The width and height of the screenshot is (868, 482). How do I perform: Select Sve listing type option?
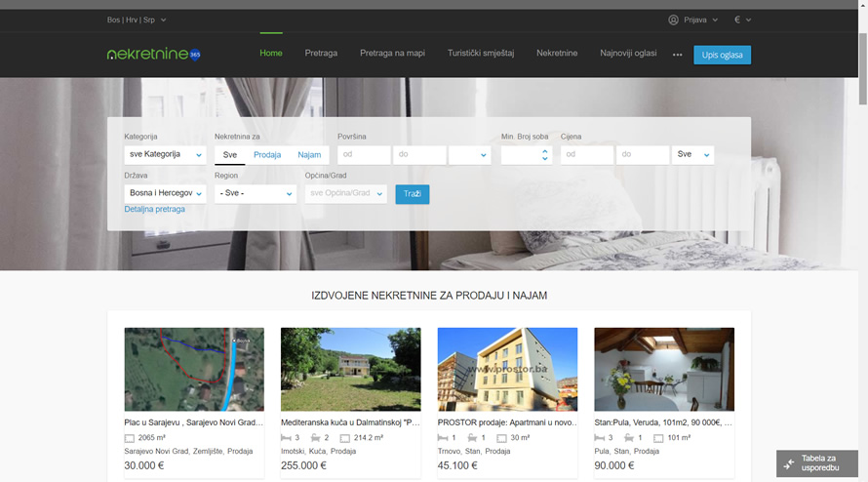(x=229, y=155)
